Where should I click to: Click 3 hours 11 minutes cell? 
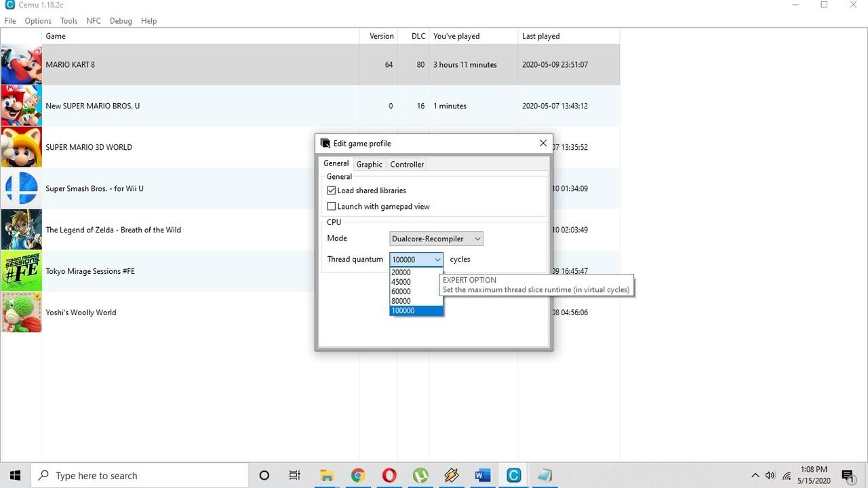coord(465,64)
